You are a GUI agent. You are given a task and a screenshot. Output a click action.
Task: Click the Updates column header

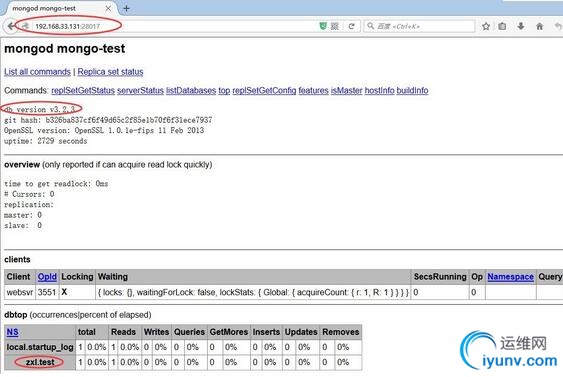coord(301,332)
